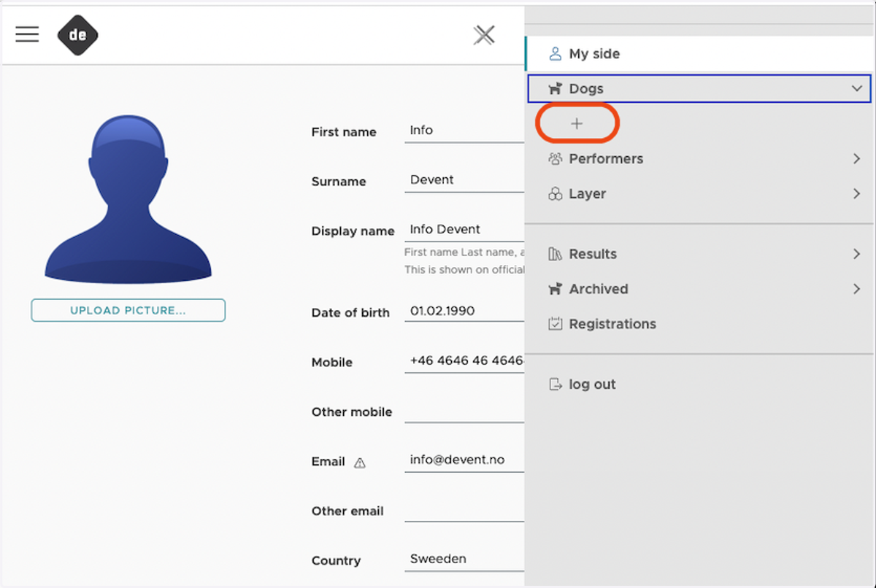
Task: Click the First name label
Action: click(344, 132)
